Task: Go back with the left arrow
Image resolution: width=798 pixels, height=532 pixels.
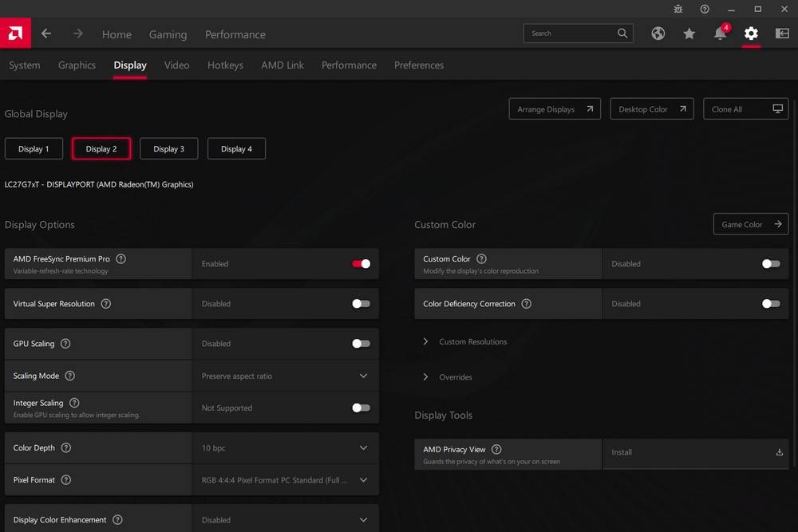Action: [46, 33]
